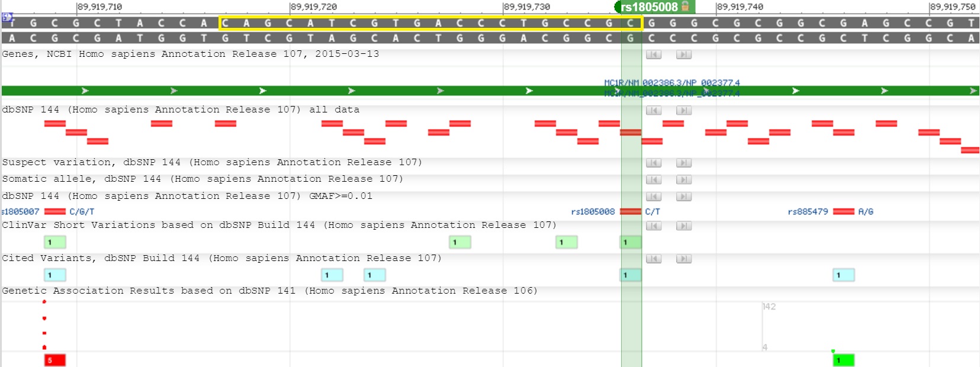The width and height of the screenshot is (980, 367).
Task: Go to previous feature in dbSNP all data track
Action: tap(653, 110)
